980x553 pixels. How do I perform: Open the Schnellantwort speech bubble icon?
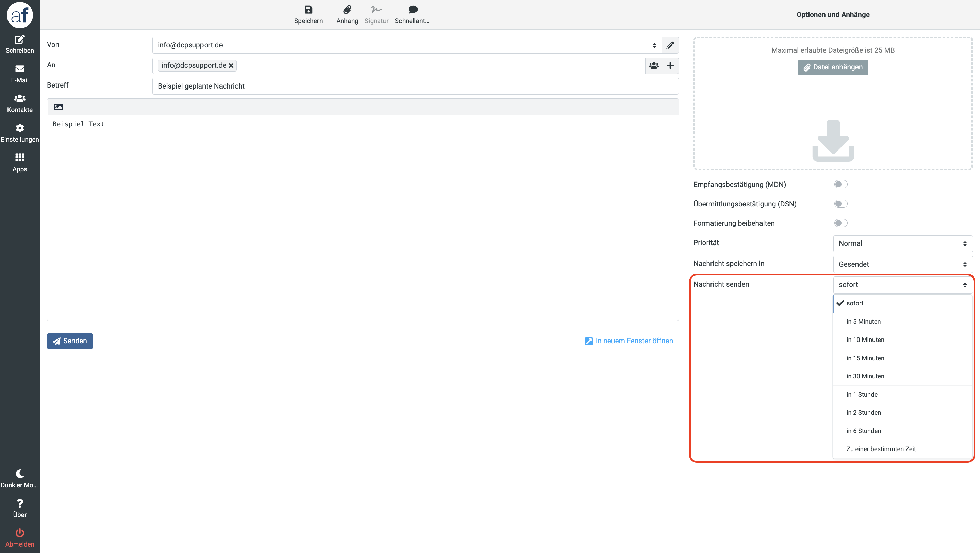pos(413,10)
